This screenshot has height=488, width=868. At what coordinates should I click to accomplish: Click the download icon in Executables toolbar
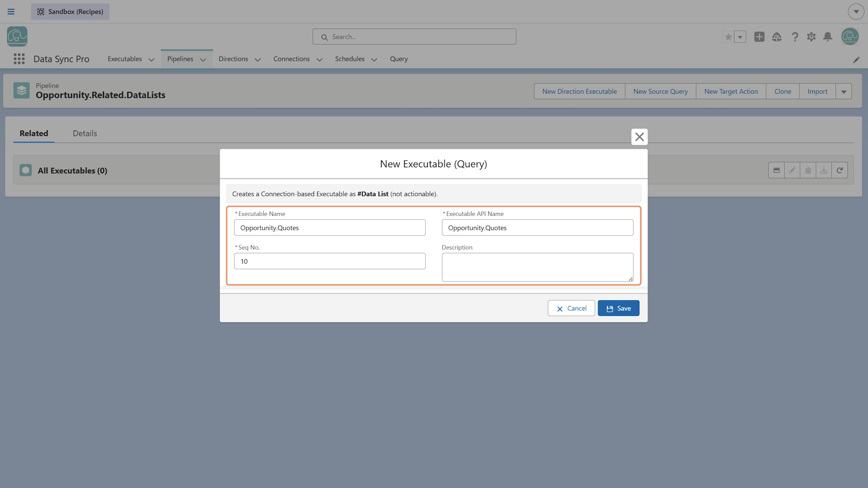coord(824,170)
